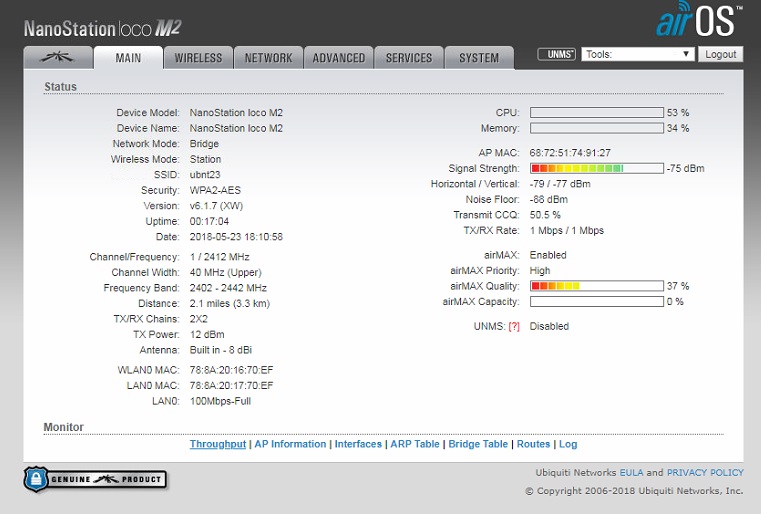Click the UNMS help [?] marker
The height and width of the screenshot is (514, 761).
click(x=514, y=327)
